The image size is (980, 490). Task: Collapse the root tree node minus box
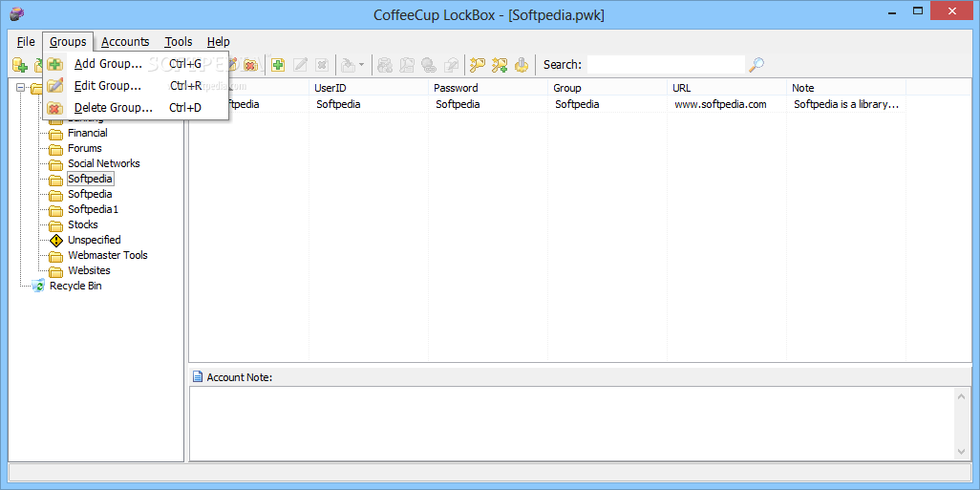tap(21, 88)
